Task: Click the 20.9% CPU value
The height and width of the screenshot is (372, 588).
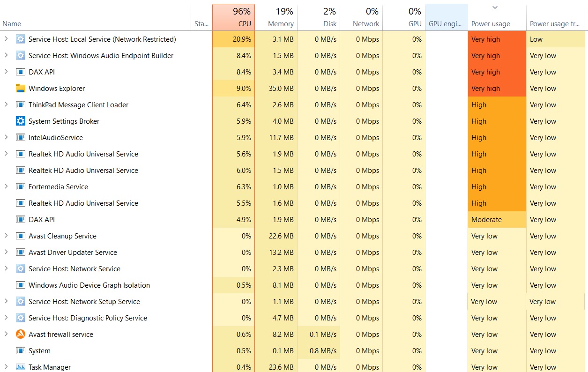Action: [242, 39]
